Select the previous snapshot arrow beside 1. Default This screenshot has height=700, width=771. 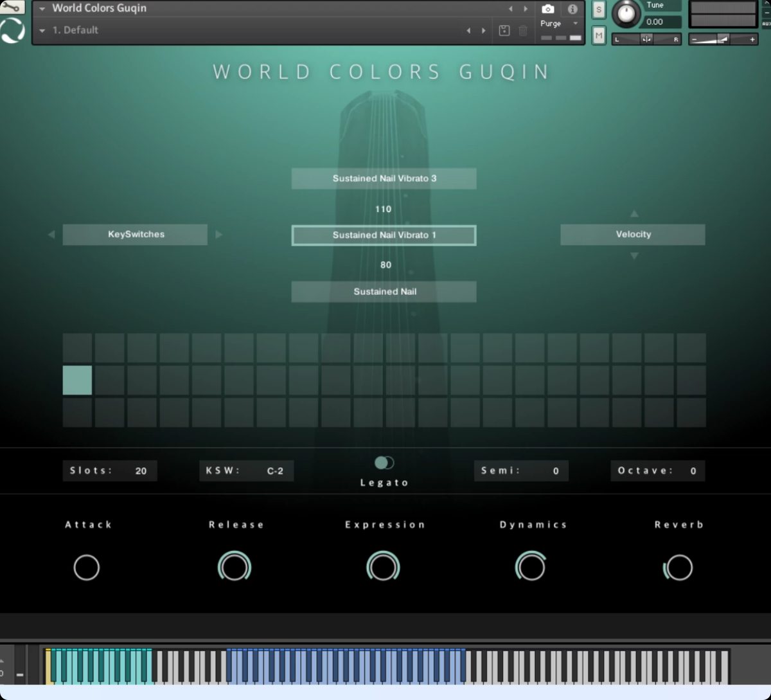468,30
